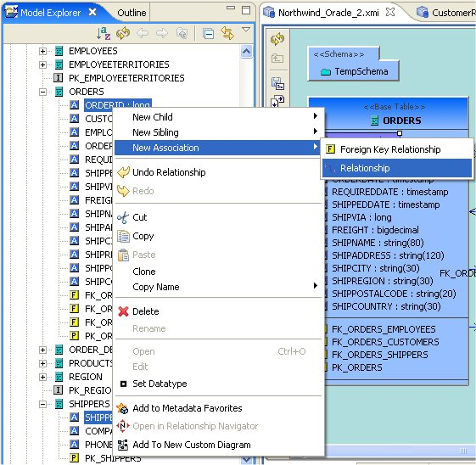Select the EMPLOYEES table tree item
This screenshot has width=476, height=465.
92,51
